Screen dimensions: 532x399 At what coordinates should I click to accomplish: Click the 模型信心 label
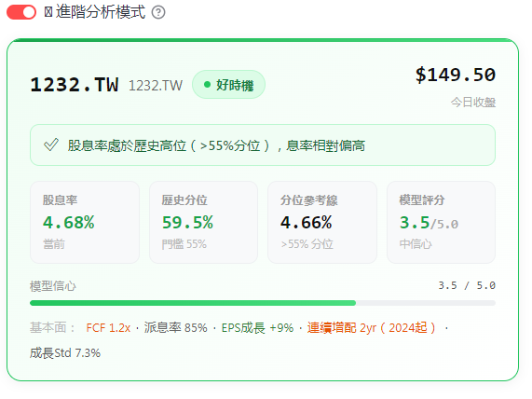(53, 286)
